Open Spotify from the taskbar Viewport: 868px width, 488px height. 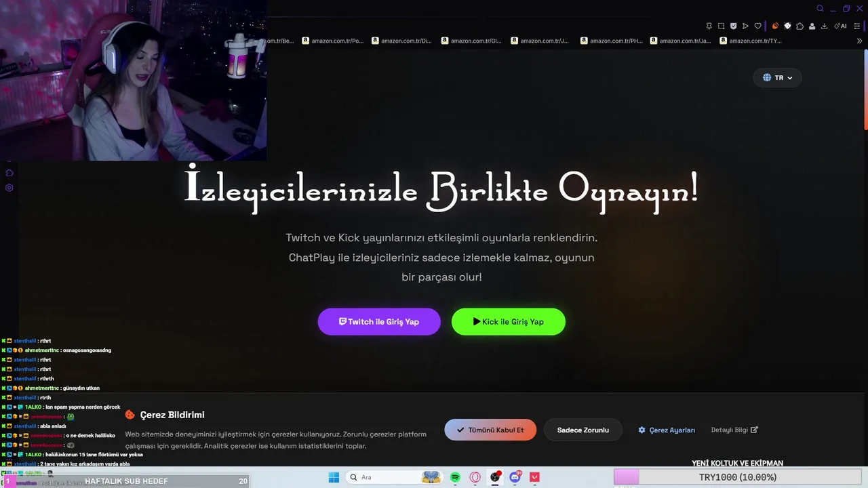pyautogui.click(x=455, y=477)
